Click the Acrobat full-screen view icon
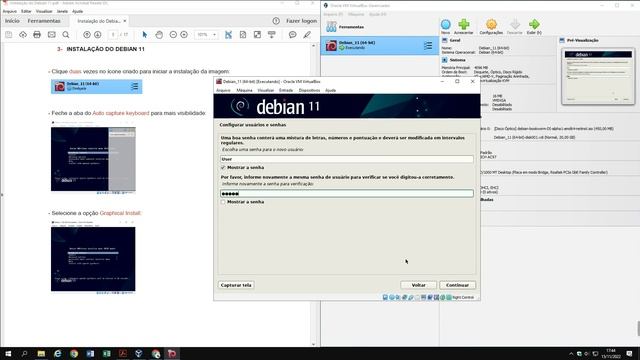Screen dimensions: 640x360 click(x=257, y=35)
